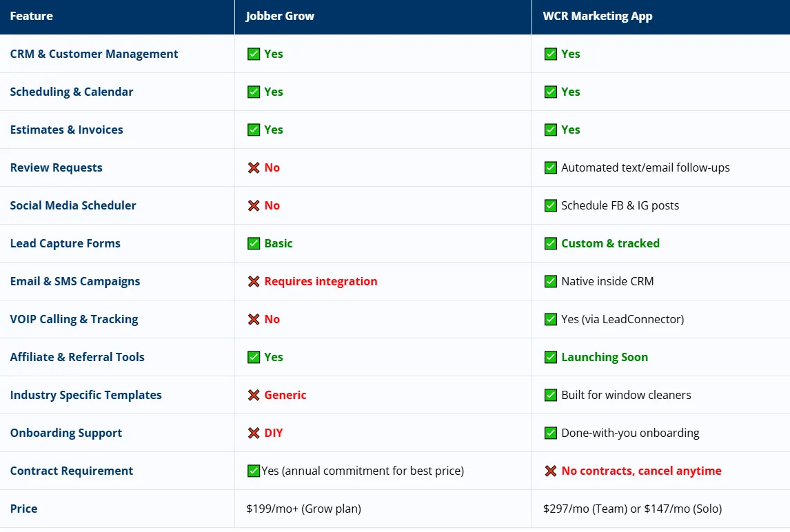Click WCR check icon for Scheduling & Calendar
Image resolution: width=790 pixels, height=532 pixels.
[551, 92]
